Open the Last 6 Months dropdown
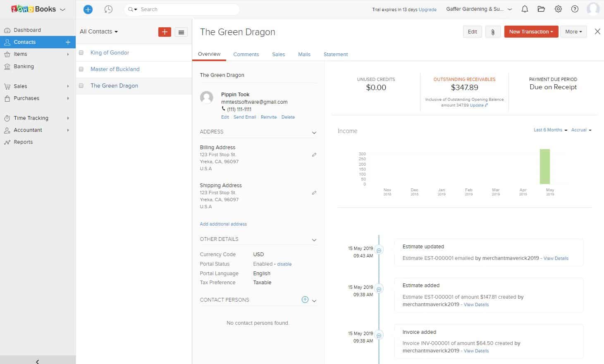604x364 pixels. (550, 130)
